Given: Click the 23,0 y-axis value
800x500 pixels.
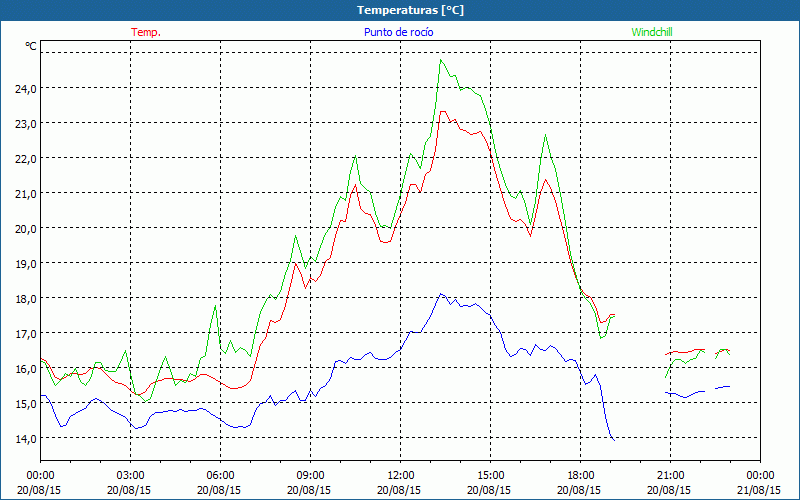Looking at the screenshot, I should point(26,123).
